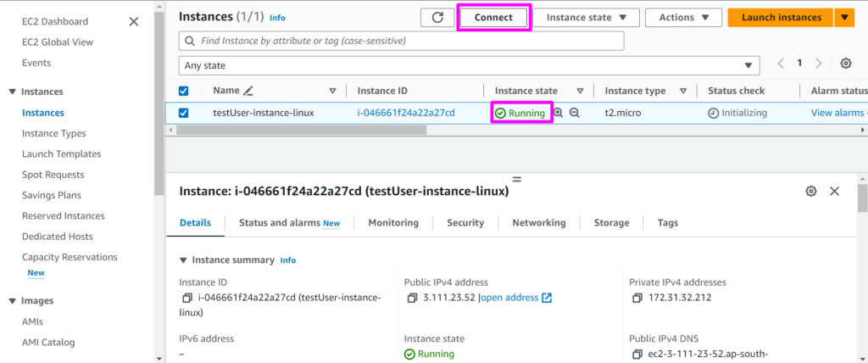Image resolution: width=868 pixels, height=363 pixels.
Task: Click the refresh instances icon button
Action: pos(437,17)
